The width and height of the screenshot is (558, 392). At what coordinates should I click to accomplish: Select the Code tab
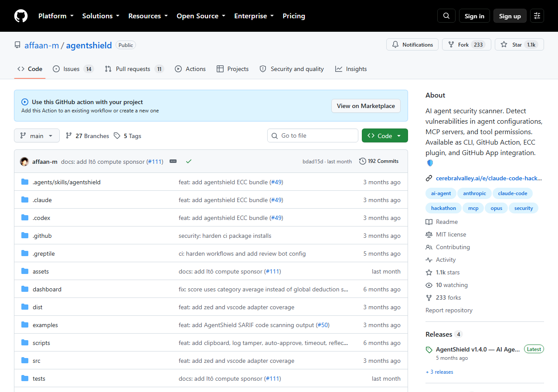pos(30,69)
